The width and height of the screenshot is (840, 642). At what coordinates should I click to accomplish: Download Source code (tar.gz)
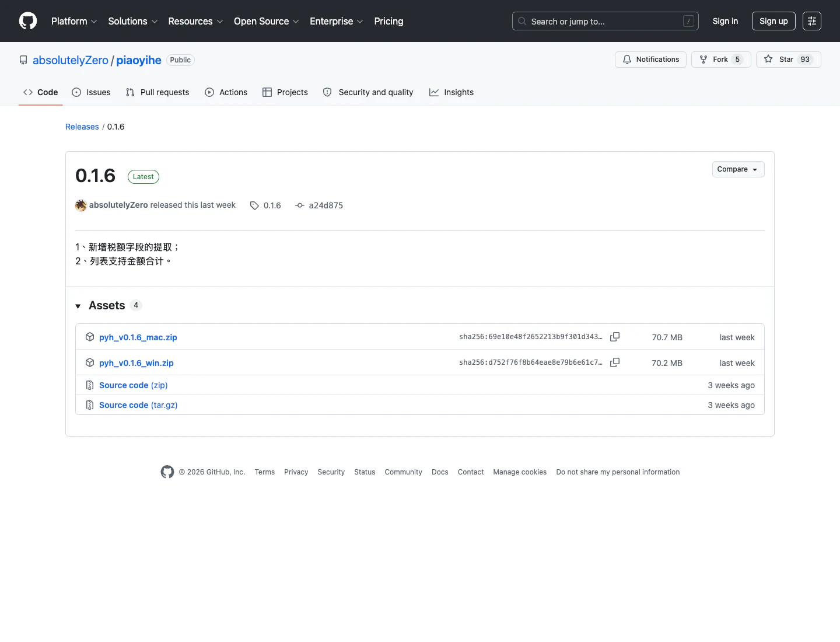coord(138,405)
